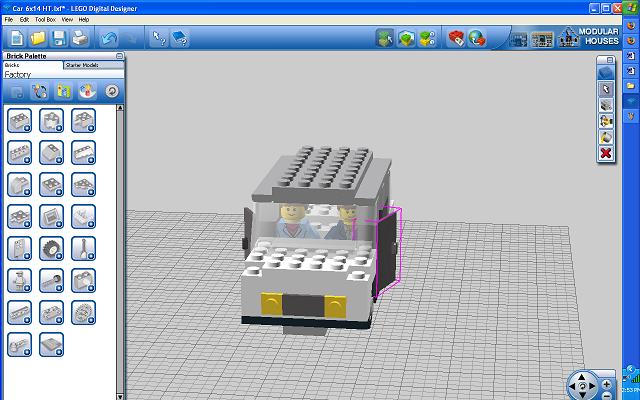Check price with red brick tag icon
This screenshot has width=640, height=400.
click(x=456, y=38)
